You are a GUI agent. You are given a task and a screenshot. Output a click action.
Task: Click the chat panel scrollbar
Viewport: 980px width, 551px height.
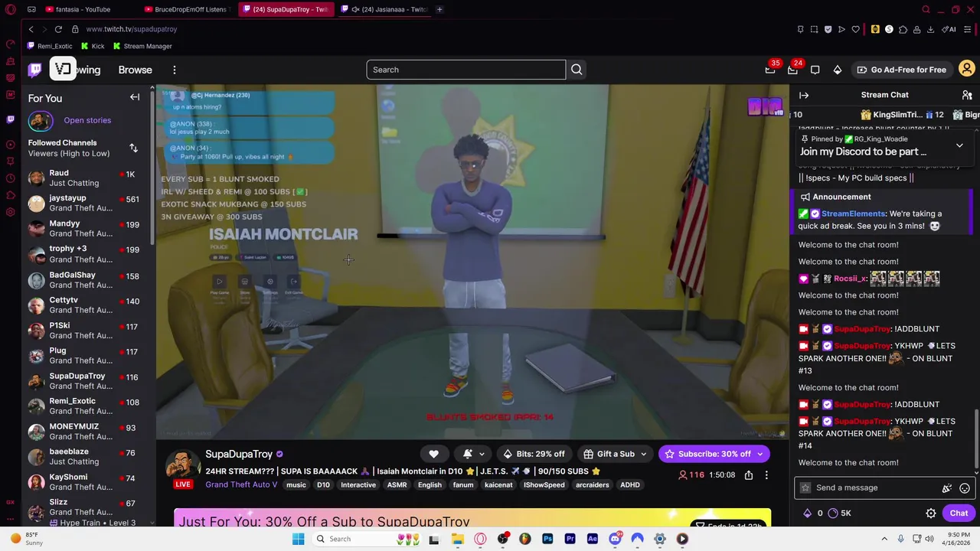tap(977, 439)
